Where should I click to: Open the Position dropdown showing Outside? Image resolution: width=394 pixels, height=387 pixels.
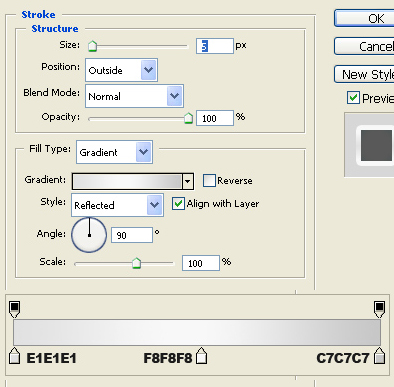[121, 70]
